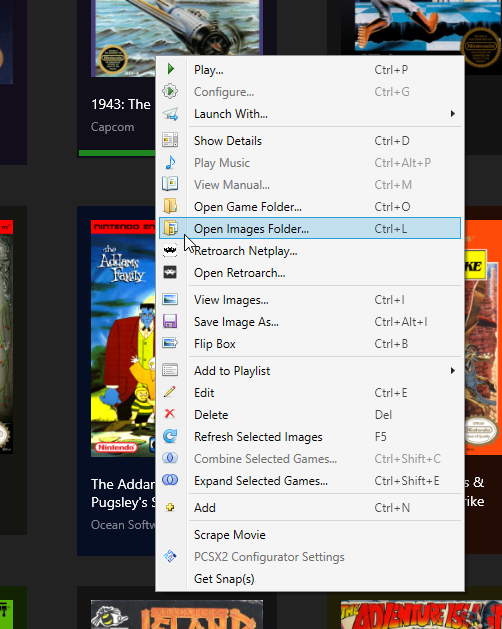Click the Retroarch Netplay invader icon

pyautogui.click(x=170, y=251)
